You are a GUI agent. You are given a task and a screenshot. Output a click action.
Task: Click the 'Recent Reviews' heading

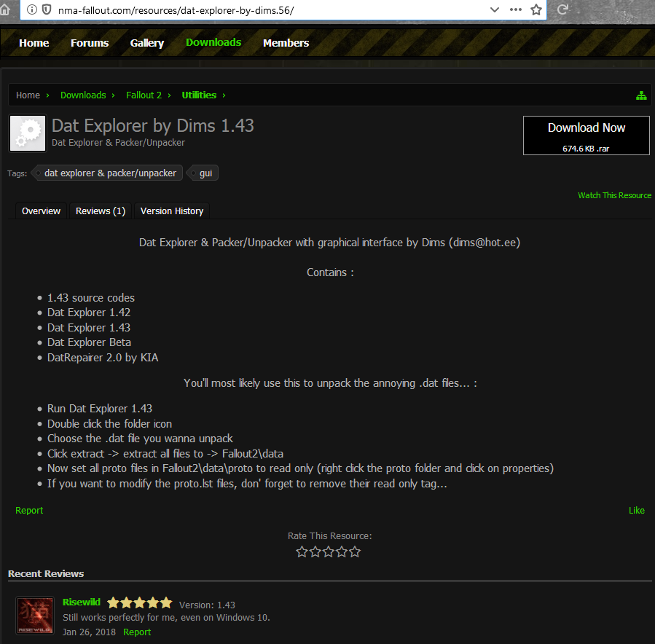46,574
